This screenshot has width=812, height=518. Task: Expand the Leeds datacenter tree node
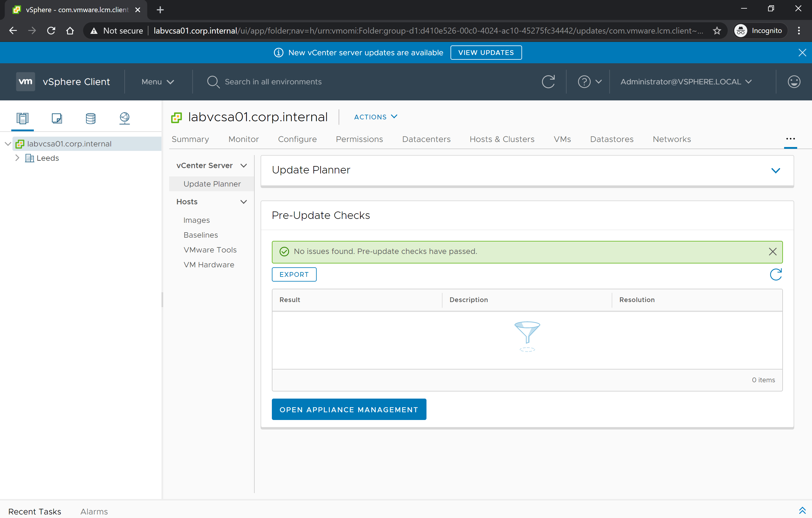point(17,158)
